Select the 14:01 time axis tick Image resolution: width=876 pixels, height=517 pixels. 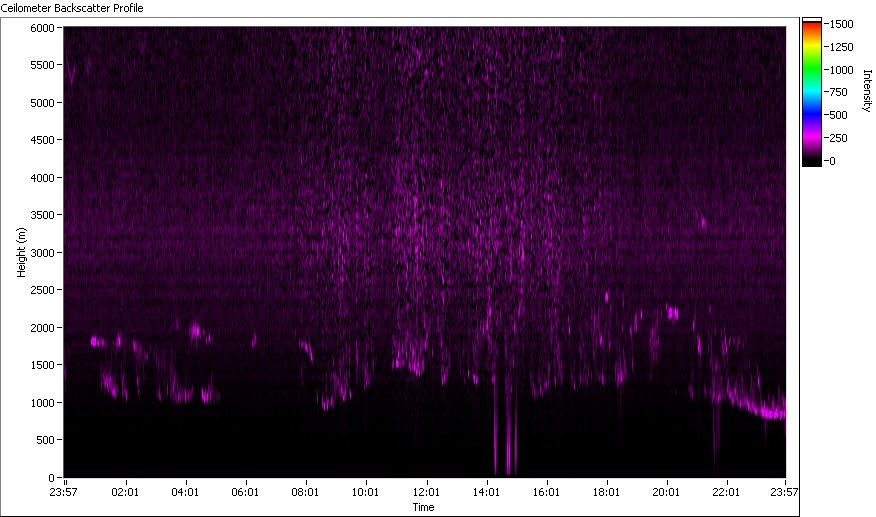(486, 492)
